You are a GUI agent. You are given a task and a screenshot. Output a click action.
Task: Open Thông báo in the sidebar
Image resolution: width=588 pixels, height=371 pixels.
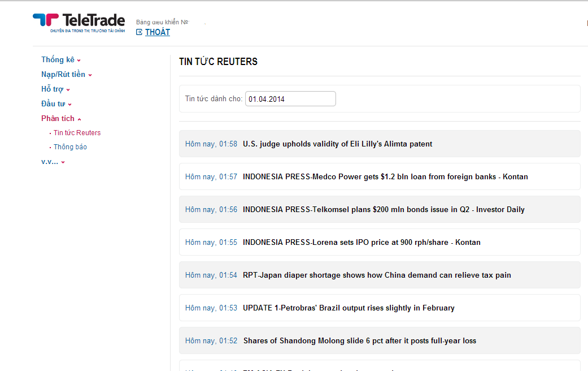[x=70, y=147]
